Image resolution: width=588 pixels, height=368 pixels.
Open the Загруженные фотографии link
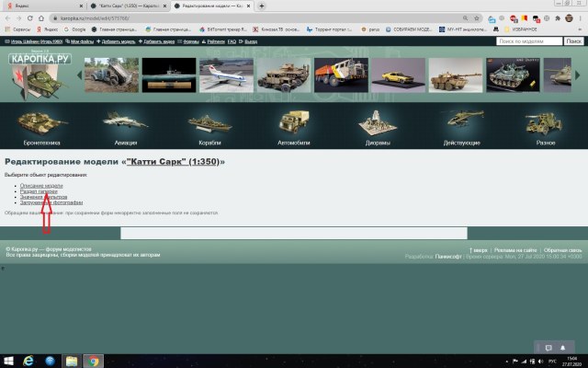51,202
